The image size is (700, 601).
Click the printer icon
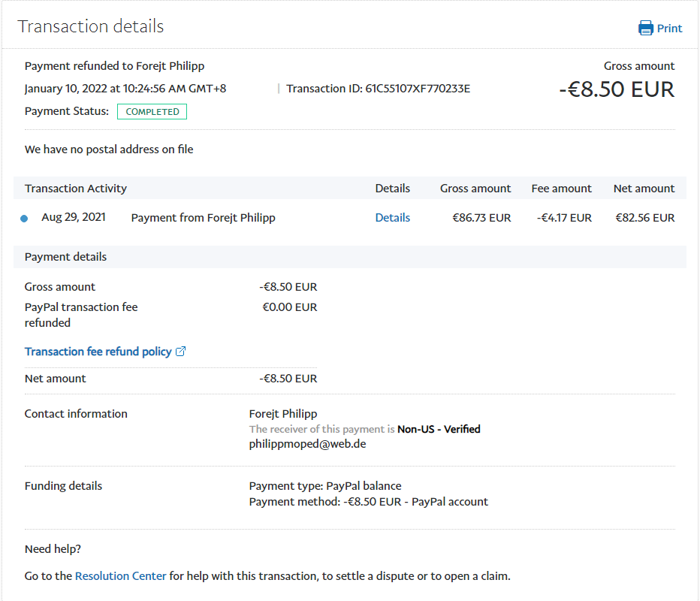pyautogui.click(x=645, y=29)
